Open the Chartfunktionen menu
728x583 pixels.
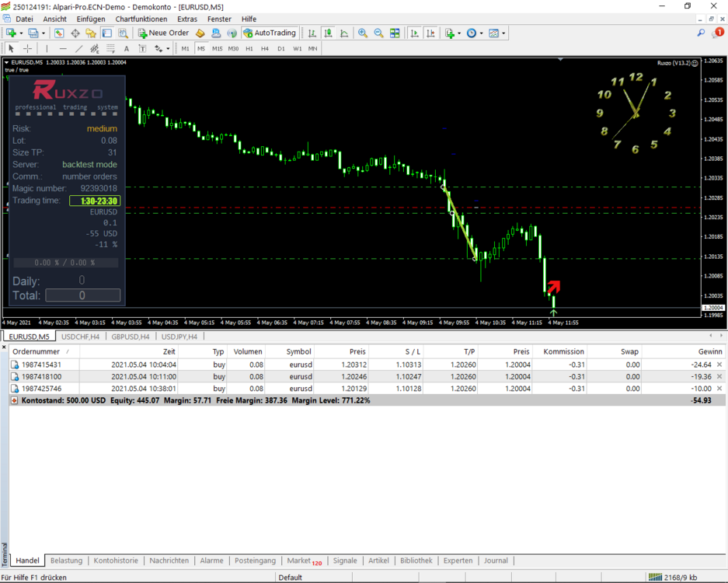pos(141,19)
